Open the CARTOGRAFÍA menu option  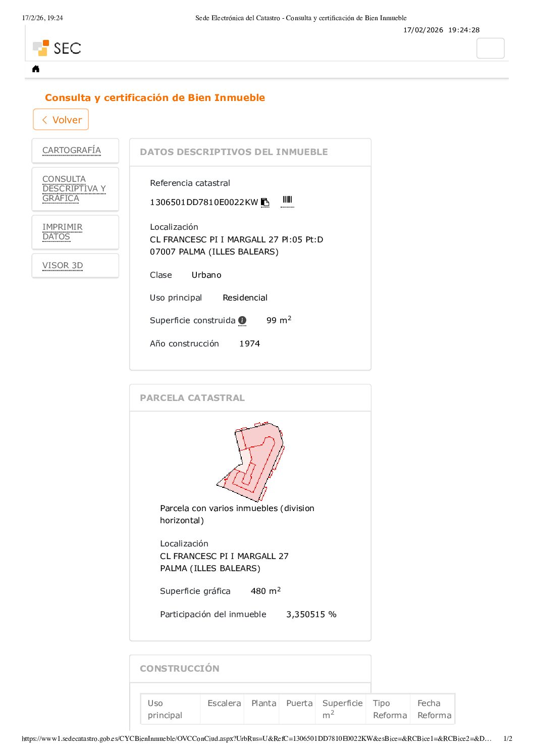pyautogui.click(x=72, y=150)
